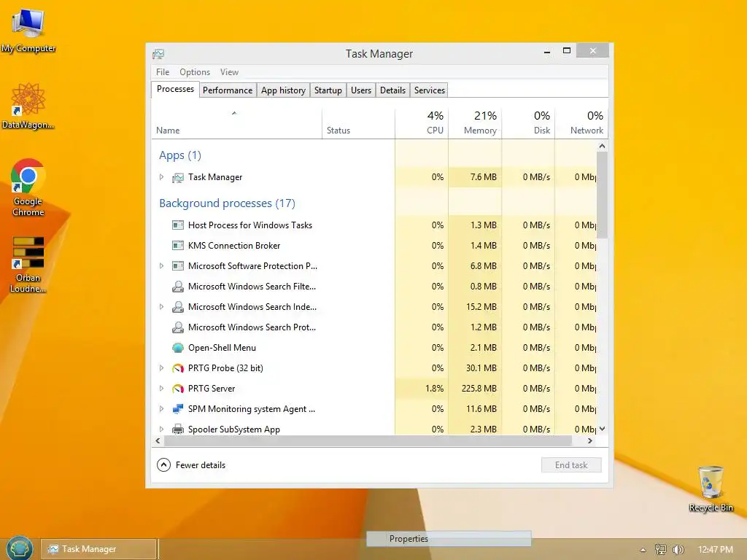Expand Spooler SubSystem App row
The width and height of the screenshot is (747, 560).
(161, 429)
